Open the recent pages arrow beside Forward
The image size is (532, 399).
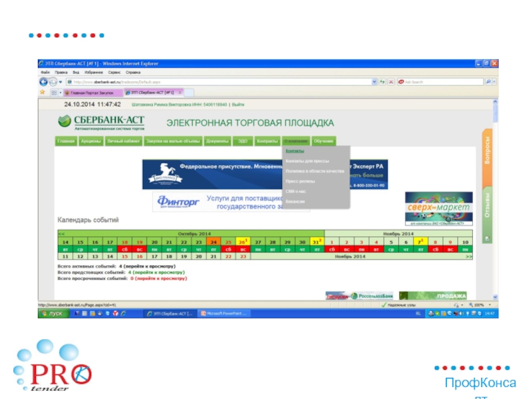click(x=61, y=82)
